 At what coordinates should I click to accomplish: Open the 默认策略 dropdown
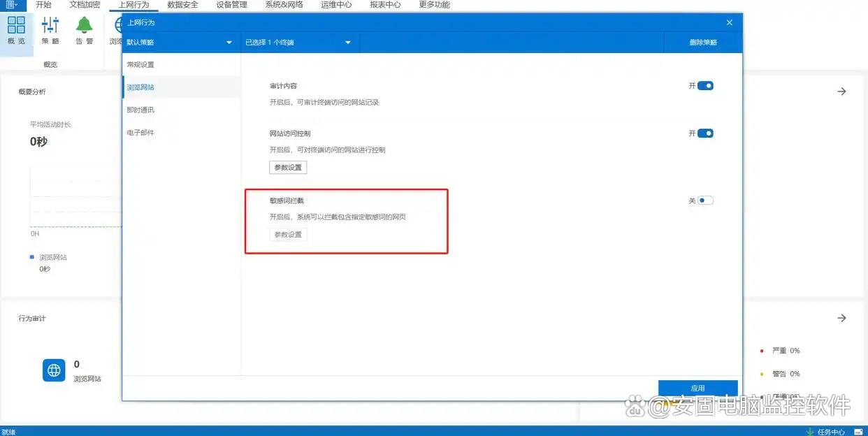pyautogui.click(x=180, y=43)
